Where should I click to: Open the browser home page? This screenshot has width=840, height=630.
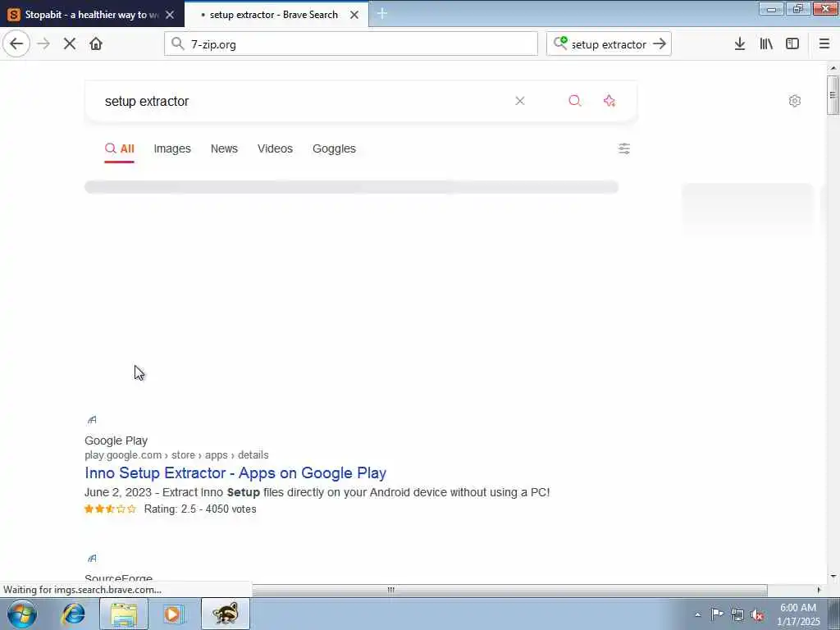[x=96, y=44]
